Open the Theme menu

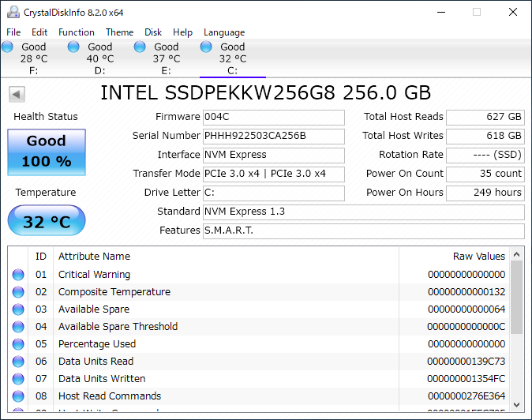point(119,32)
